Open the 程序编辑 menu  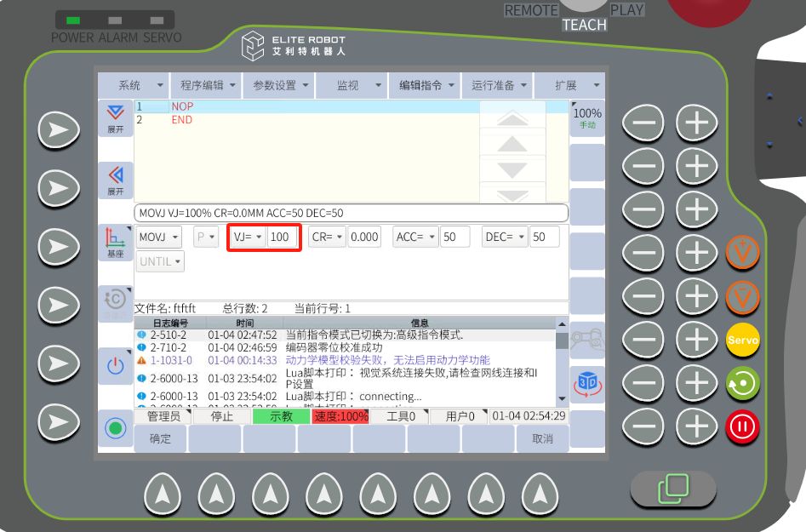208,85
